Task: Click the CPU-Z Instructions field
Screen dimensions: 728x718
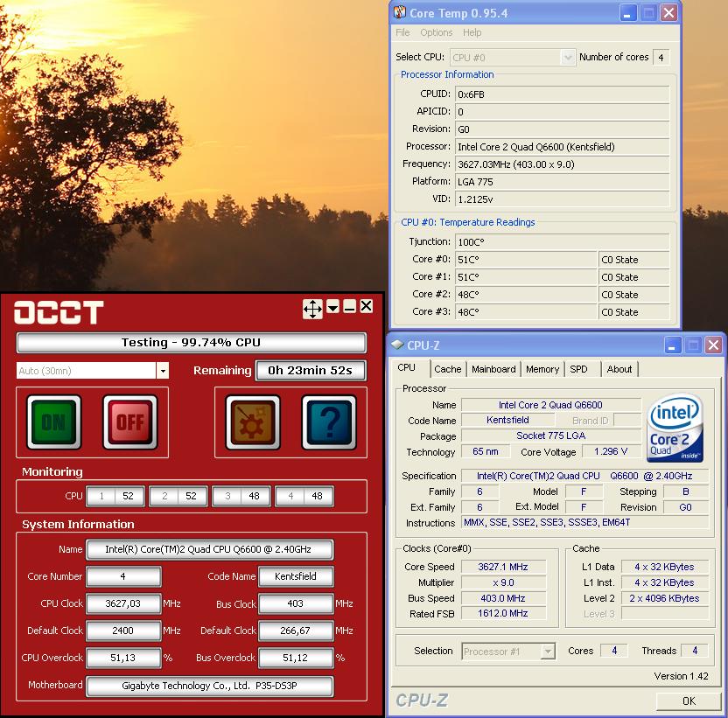Action: (x=585, y=522)
